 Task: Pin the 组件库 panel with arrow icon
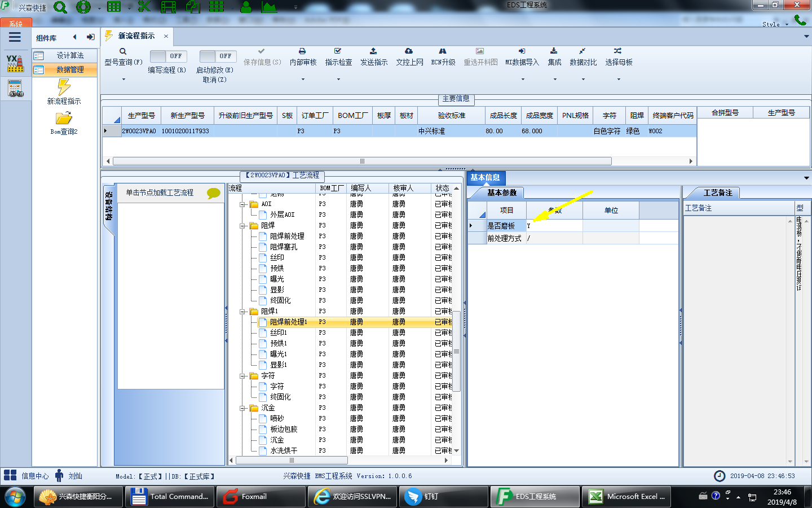(x=91, y=37)
